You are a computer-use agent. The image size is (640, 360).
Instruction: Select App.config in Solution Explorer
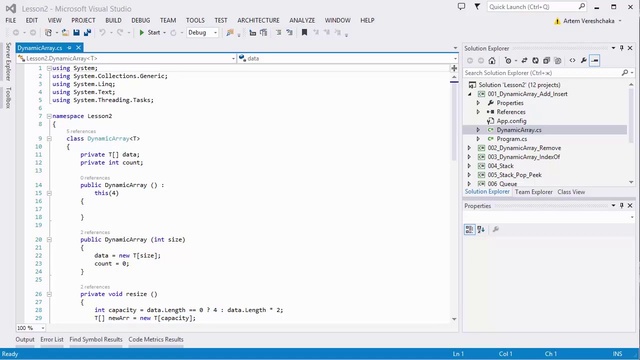511,121
